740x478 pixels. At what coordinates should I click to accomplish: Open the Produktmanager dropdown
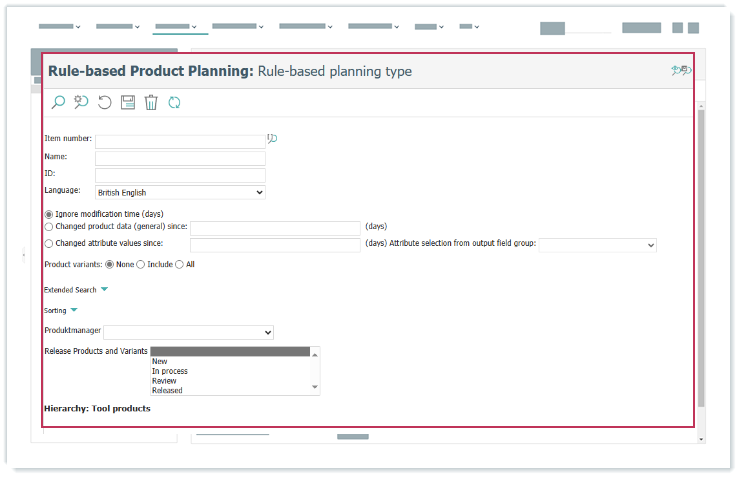[x=188, y=332]
